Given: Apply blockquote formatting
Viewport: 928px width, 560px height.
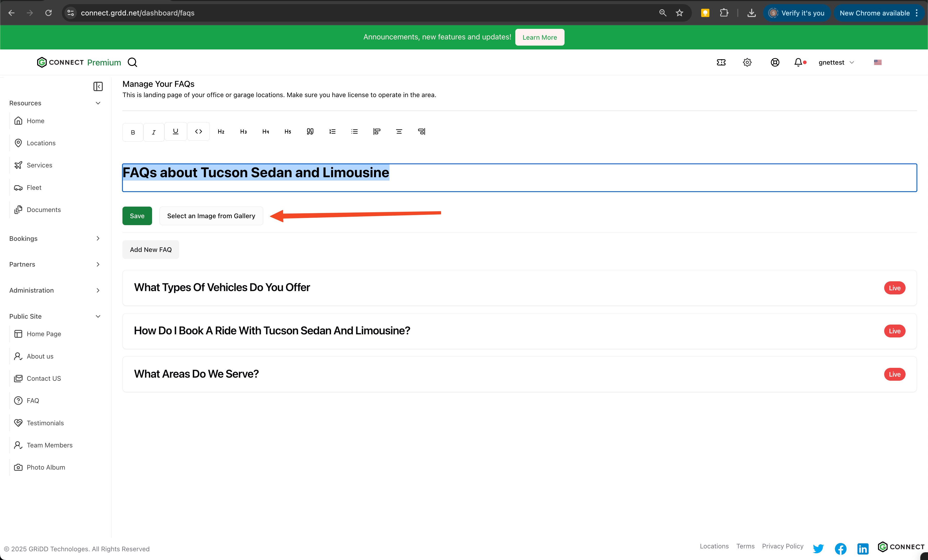Looking at the screenshot, I should [x=310, y=131].
